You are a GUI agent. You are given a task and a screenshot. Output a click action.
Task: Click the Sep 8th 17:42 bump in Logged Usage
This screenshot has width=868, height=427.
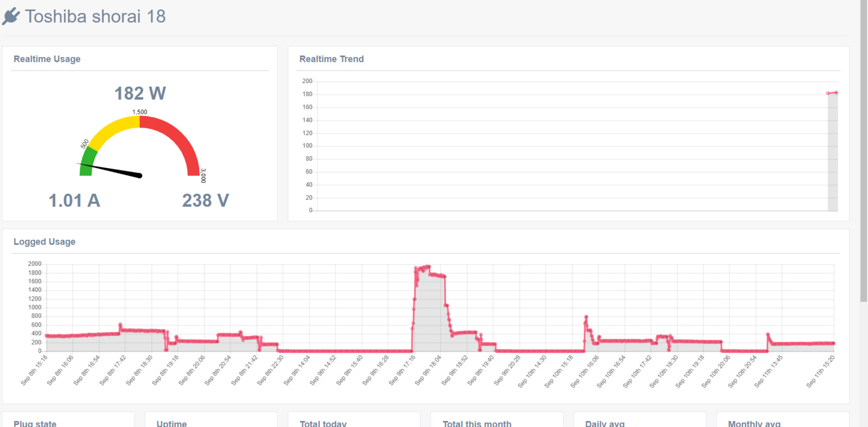click(120, 324)
